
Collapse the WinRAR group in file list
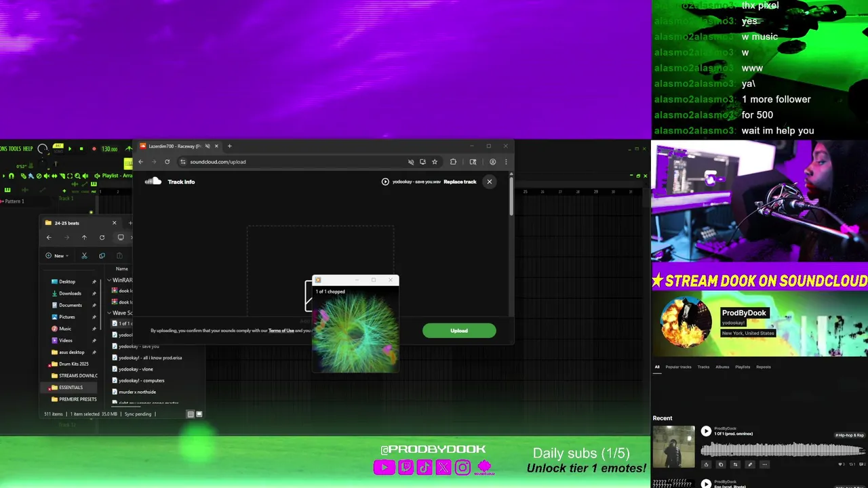click(x=109, y=280)
